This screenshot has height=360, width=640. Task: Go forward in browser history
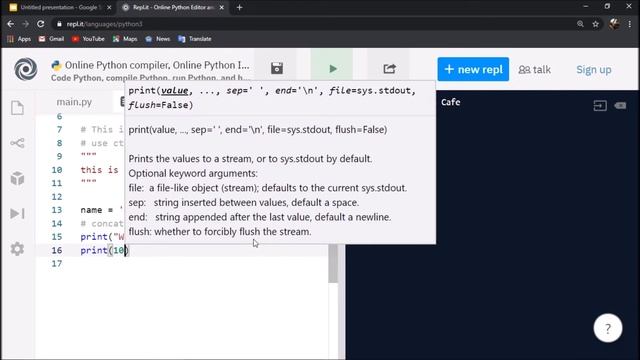(25, 24)
